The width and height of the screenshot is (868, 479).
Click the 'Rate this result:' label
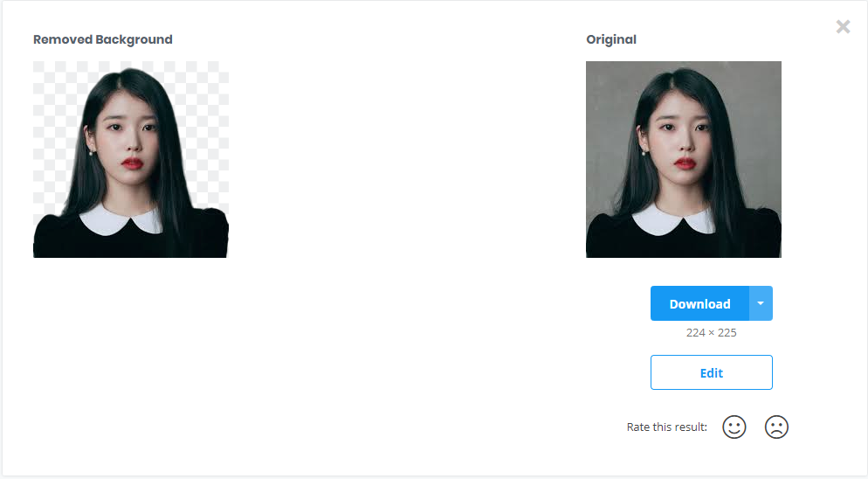point(667,427)
